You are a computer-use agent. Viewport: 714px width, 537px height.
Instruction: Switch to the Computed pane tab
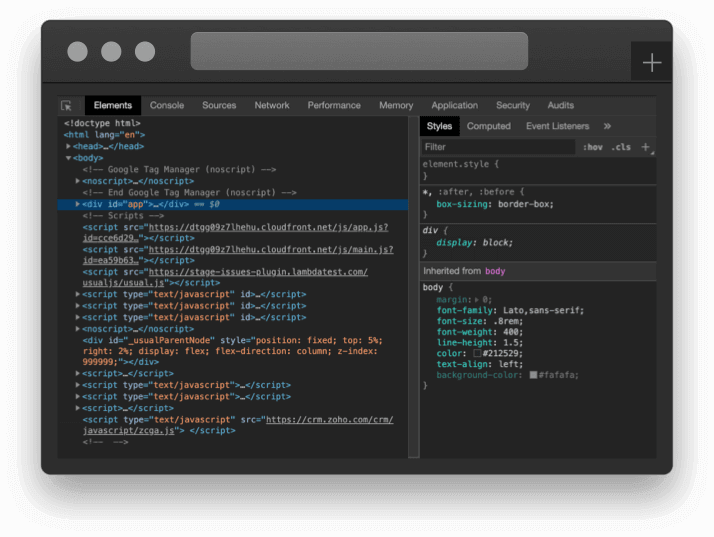pos(488,126)
